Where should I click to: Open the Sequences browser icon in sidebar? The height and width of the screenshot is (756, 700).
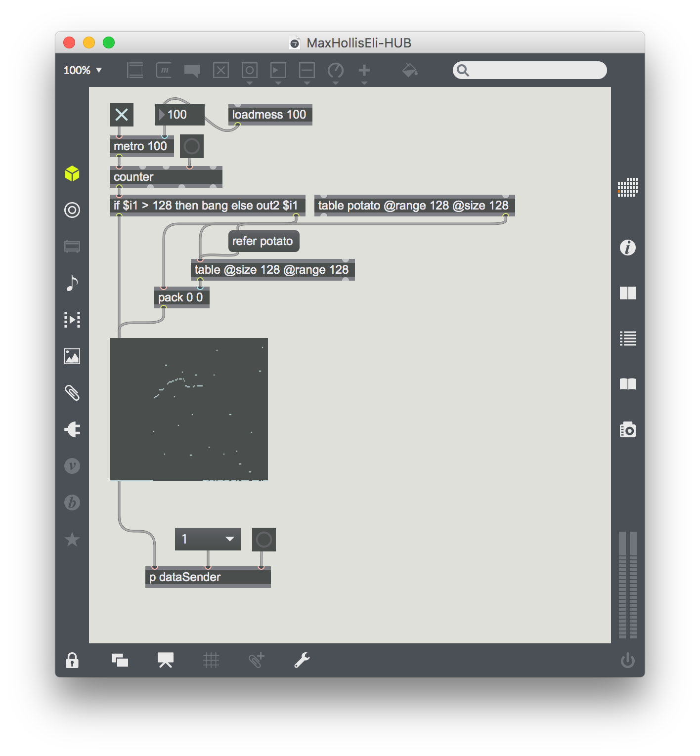point(72,320)
